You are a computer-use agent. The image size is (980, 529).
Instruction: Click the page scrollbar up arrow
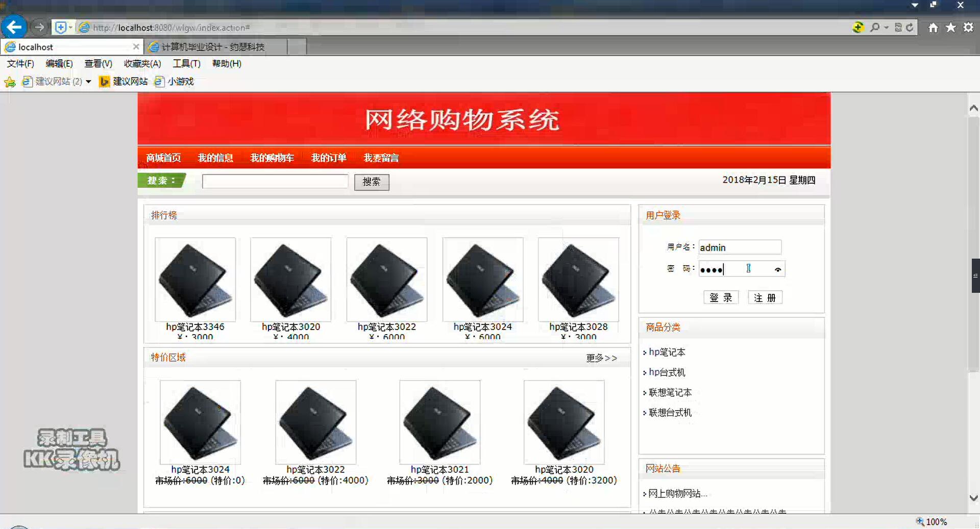(973, 108)
